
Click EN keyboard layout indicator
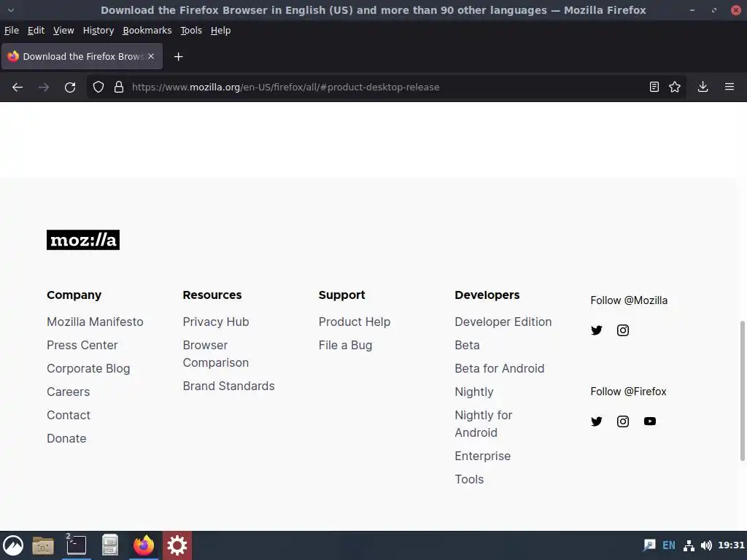point(669,545)
